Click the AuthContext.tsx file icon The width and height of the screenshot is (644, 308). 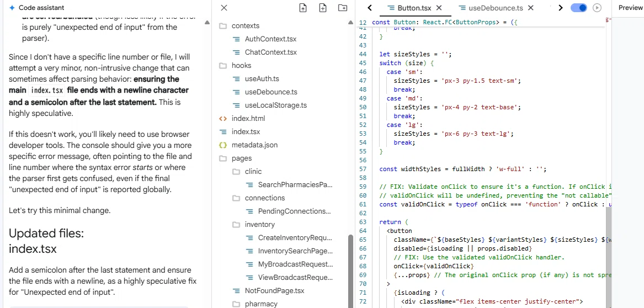coord(236,39)
